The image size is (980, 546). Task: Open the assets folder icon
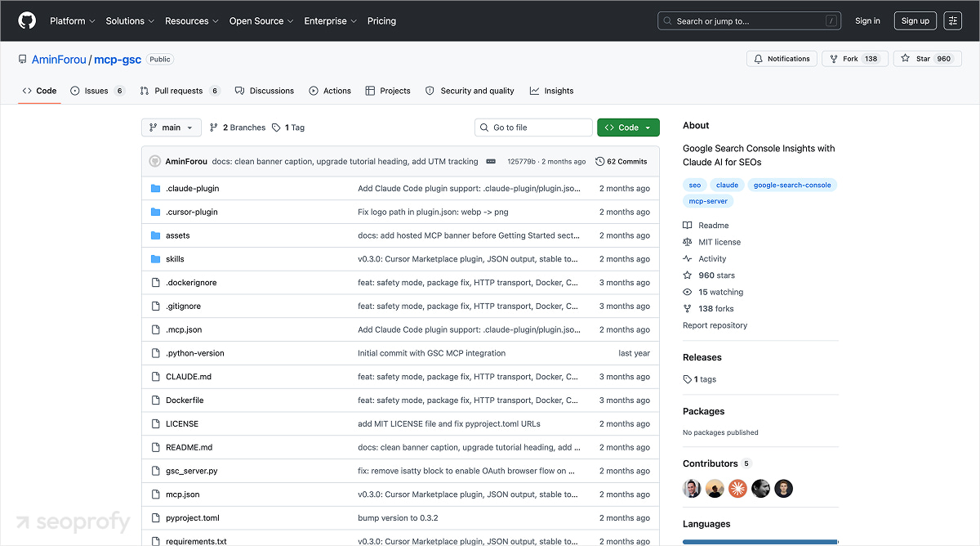156,235
